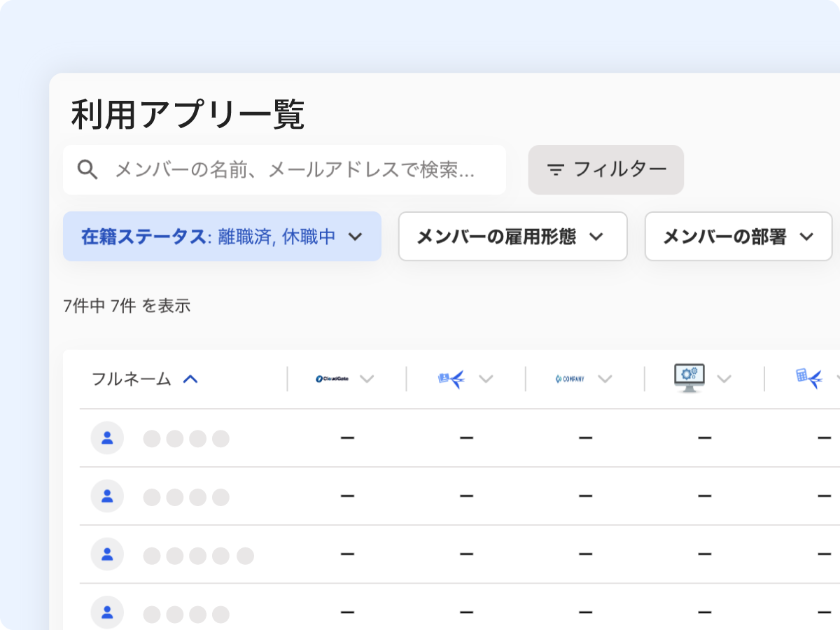This screenshot has width=840, height=630.
Task: Expand the monitor gears column chevron
Action: (x=724, y=379)
